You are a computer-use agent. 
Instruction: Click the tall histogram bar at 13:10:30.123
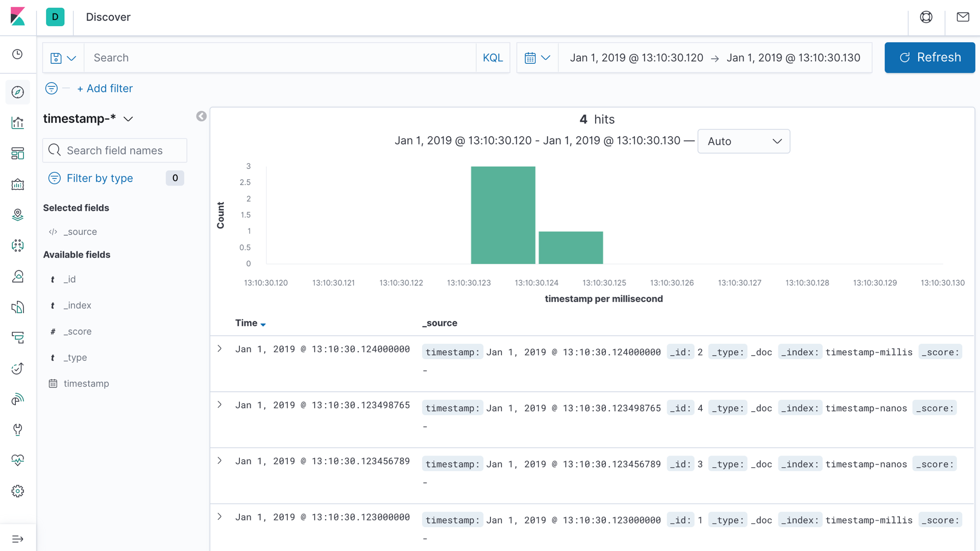coord(503,215)
